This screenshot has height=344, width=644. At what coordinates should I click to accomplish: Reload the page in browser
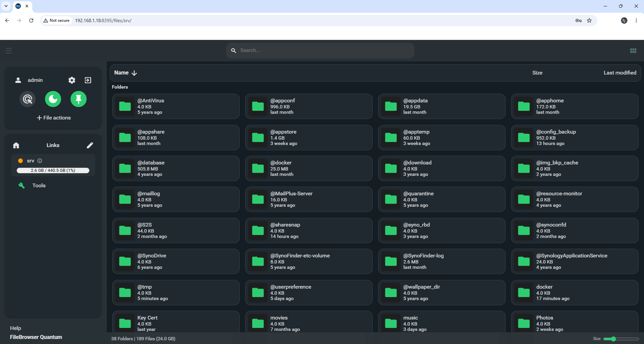31,20
